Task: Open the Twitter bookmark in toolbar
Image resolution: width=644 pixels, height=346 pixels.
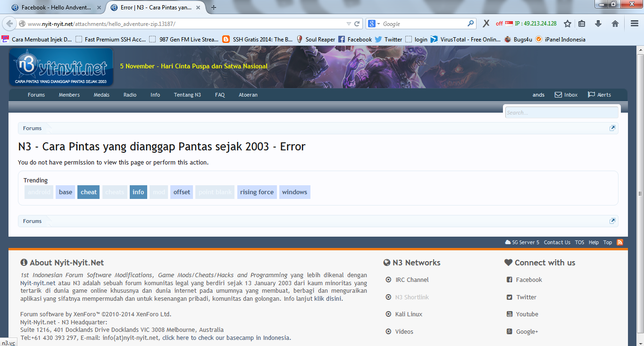Action: click(388, 40)
